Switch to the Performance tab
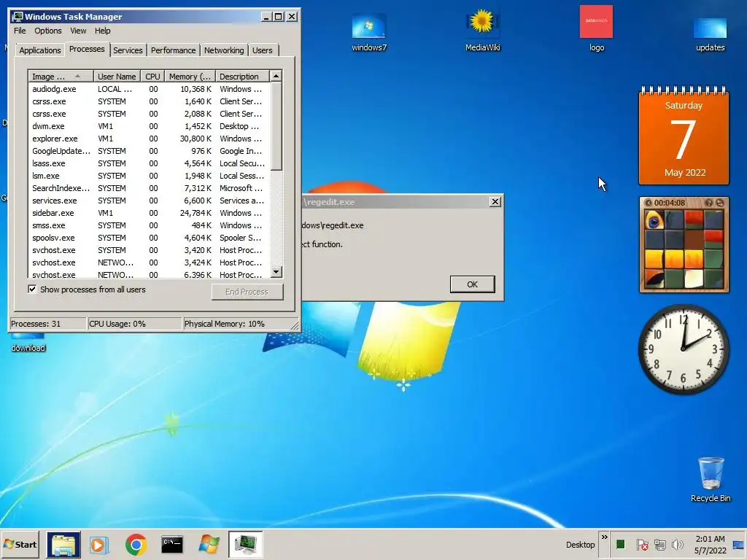 (174, 50)
